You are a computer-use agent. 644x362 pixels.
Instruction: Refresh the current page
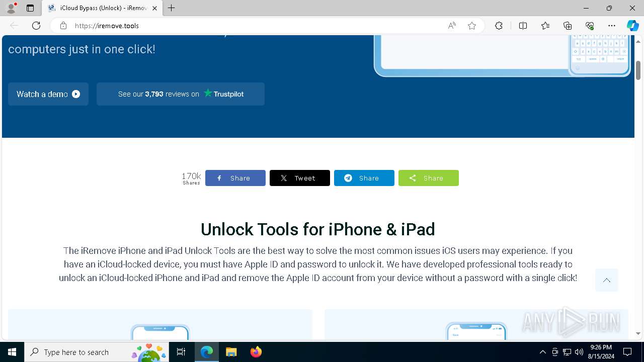(x=36, y=26)
